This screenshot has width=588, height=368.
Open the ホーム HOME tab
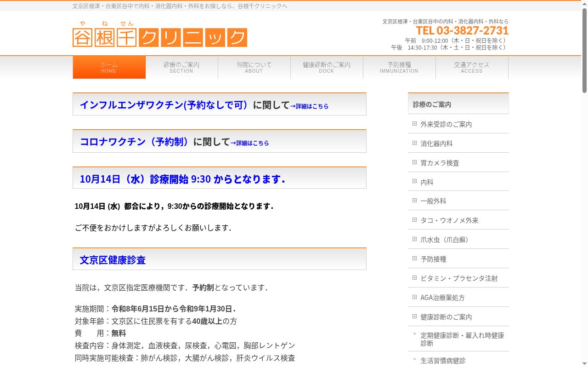[109, 67]
